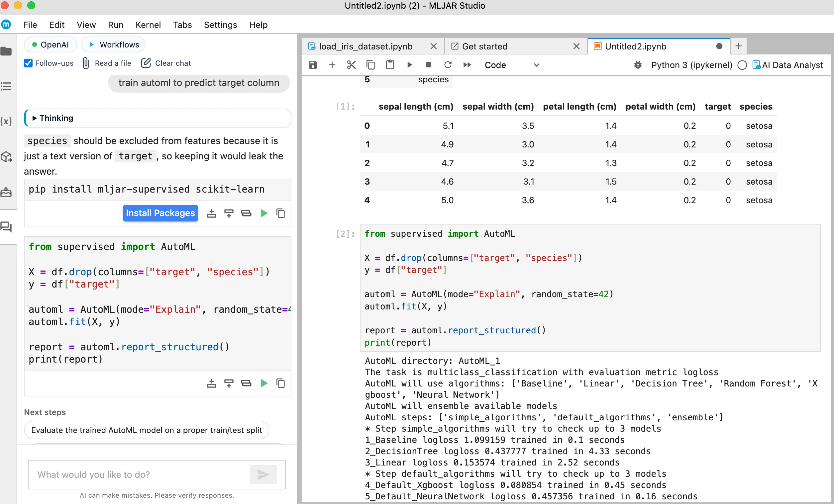
Task: Click the Clear chat pencil icon
Action: click(146, 63)
